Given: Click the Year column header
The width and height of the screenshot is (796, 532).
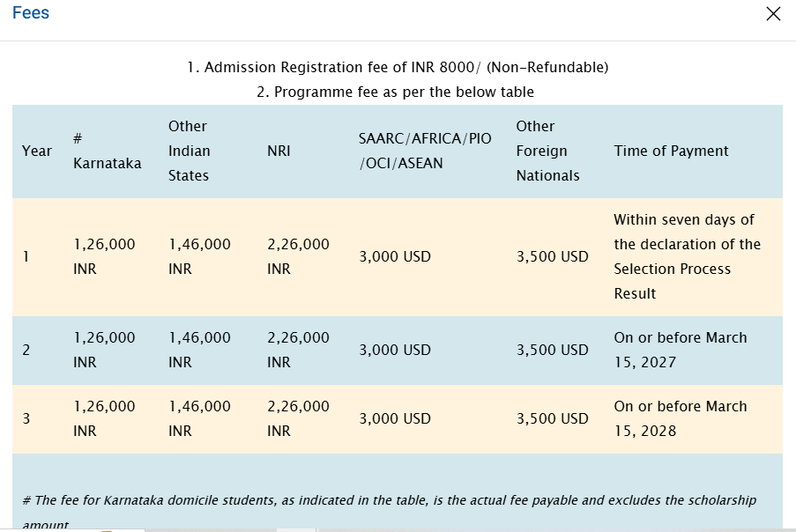Looking at the screenshot, I should pos(36,151).
